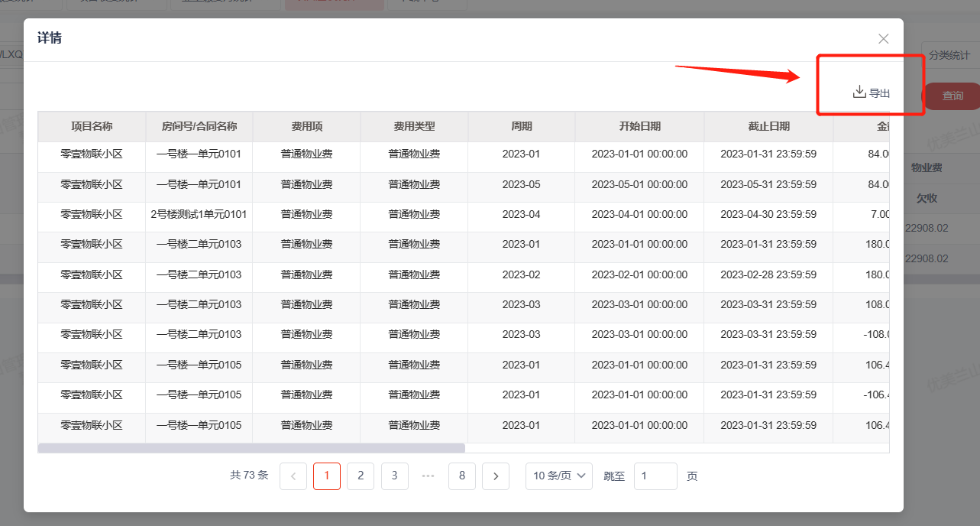Click the previous page left chevron
Screen dimensions: 980x526
(293, 476)
